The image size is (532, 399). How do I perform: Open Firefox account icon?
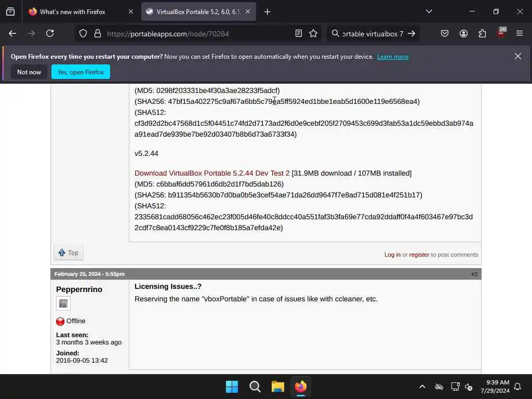click(463, 33)
